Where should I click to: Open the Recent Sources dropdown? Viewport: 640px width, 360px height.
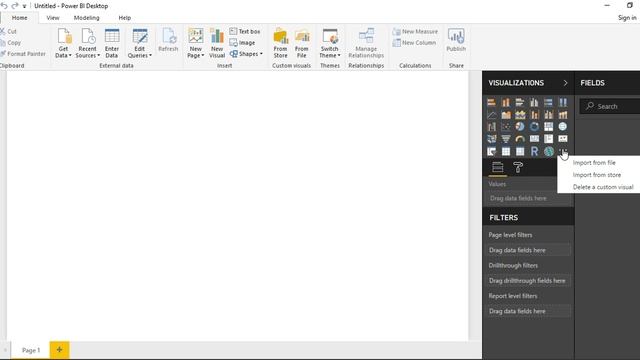(x=87, y=43)
